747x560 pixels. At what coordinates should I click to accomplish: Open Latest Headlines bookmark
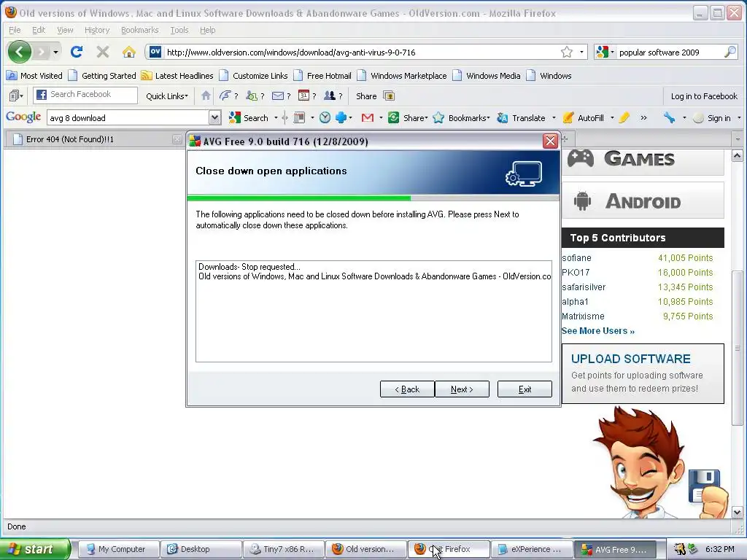point(178,76)
